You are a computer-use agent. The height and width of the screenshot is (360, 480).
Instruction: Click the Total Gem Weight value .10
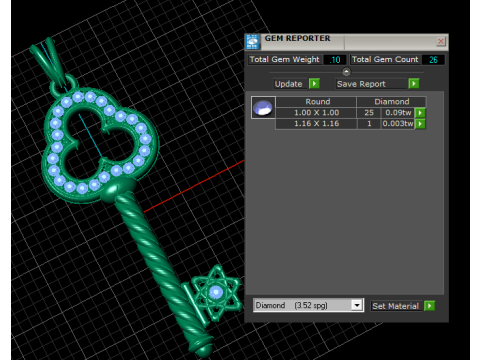pos(335,60)
